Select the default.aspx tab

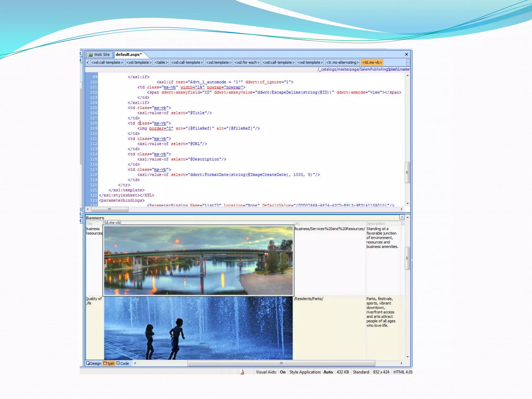[129, 55]
